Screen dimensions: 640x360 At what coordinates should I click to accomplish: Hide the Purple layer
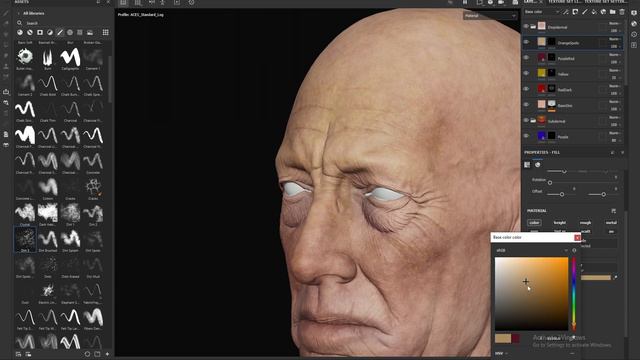[x=526, y=136]
